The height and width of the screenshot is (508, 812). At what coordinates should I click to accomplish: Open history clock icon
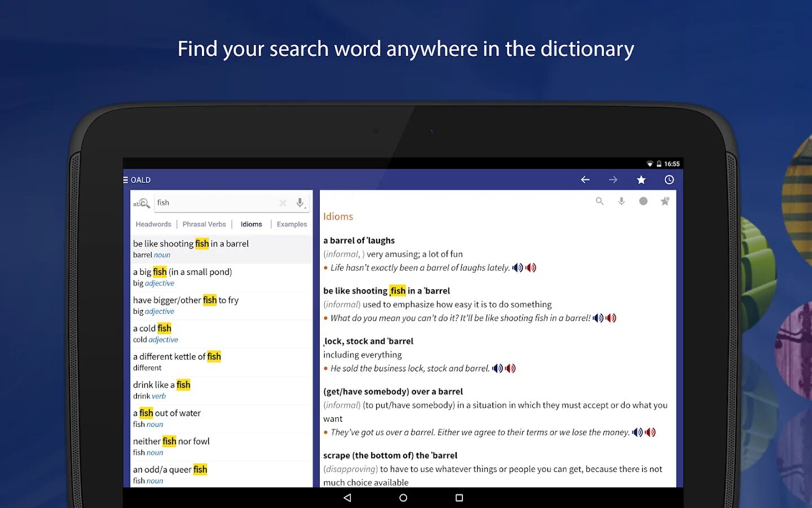click(x=669, y=180)
